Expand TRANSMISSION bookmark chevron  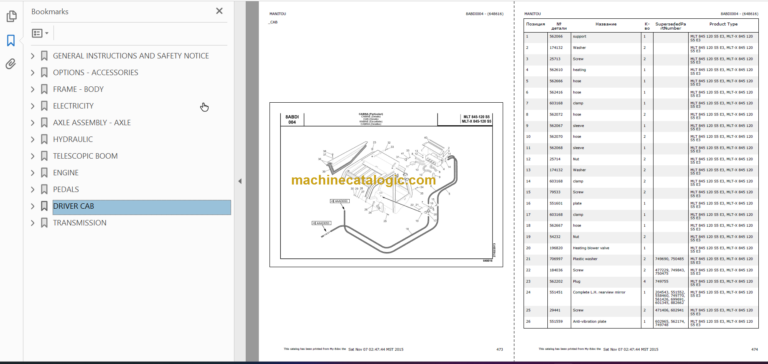pyautogui.click(x=33, y=223)
